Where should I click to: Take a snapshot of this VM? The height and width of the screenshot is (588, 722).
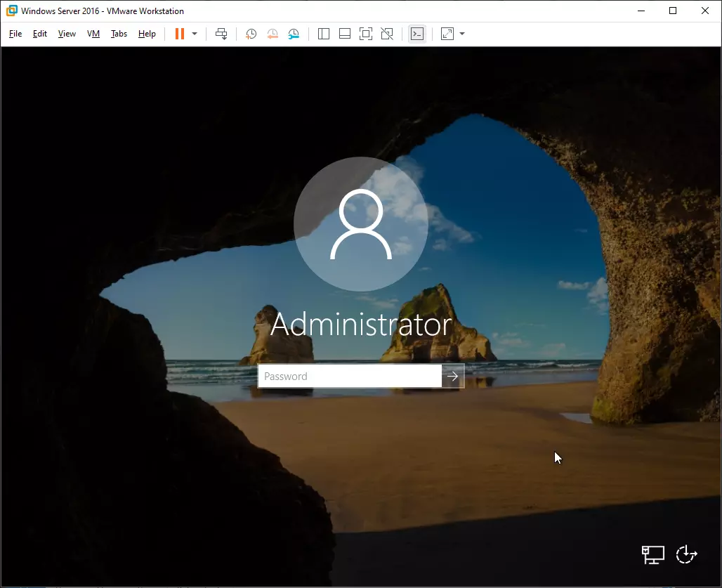(251, 34)
